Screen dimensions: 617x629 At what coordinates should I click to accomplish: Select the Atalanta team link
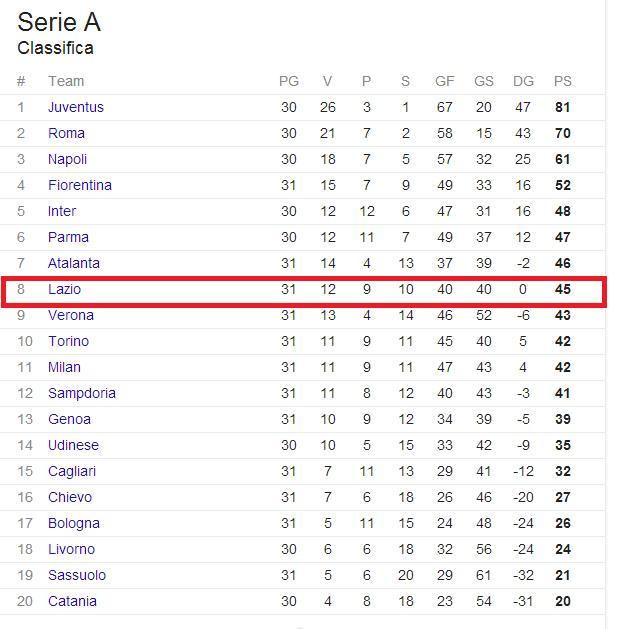74,263
